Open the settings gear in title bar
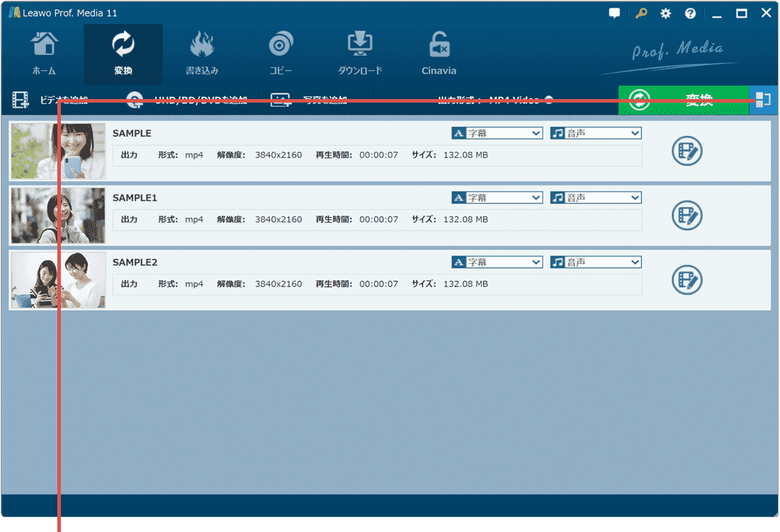This screenshot has height=532, width=780. 665,13
